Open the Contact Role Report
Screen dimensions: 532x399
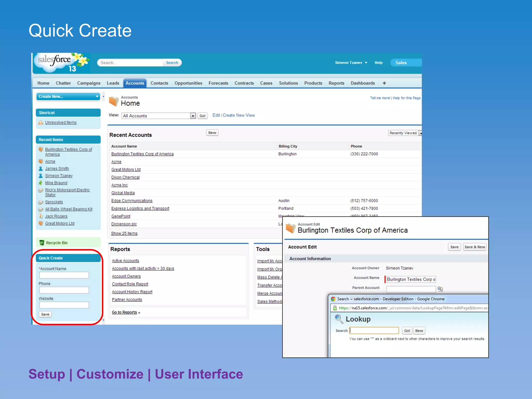(130, 284)
